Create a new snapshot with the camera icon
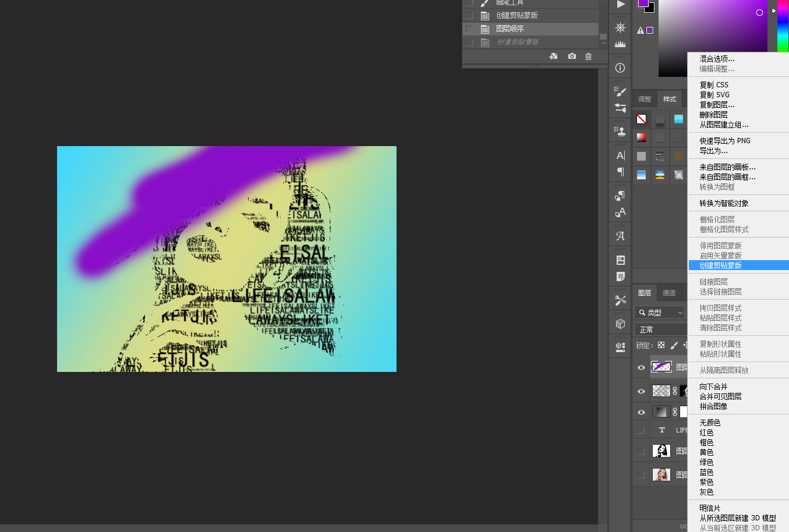The width and height of the screenshot is (789, 532). click(571, 56)
